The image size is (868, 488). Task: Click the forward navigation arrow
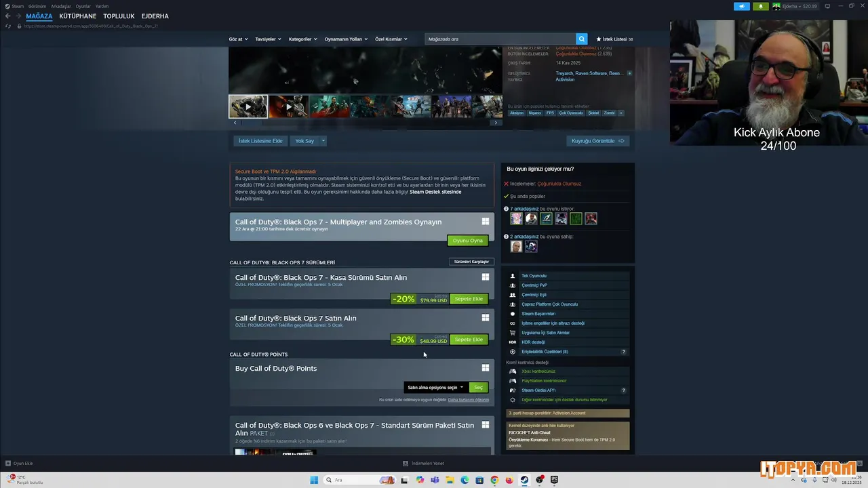coord(18,16)
